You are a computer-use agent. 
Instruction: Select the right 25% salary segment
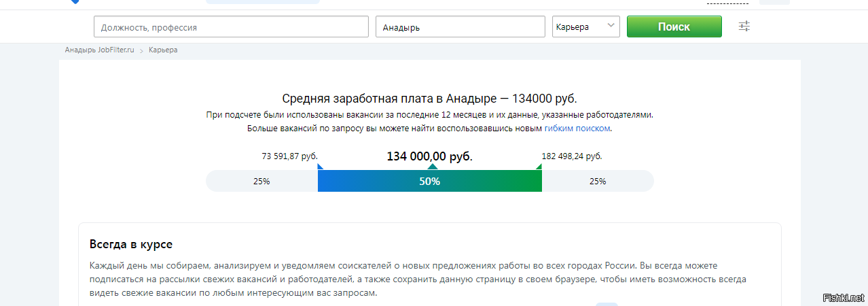point(598,182)
